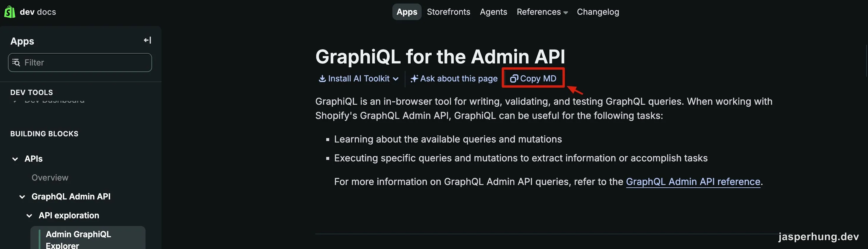
Task: Open the Storefronts tab
Action: (x=448, y=12)
